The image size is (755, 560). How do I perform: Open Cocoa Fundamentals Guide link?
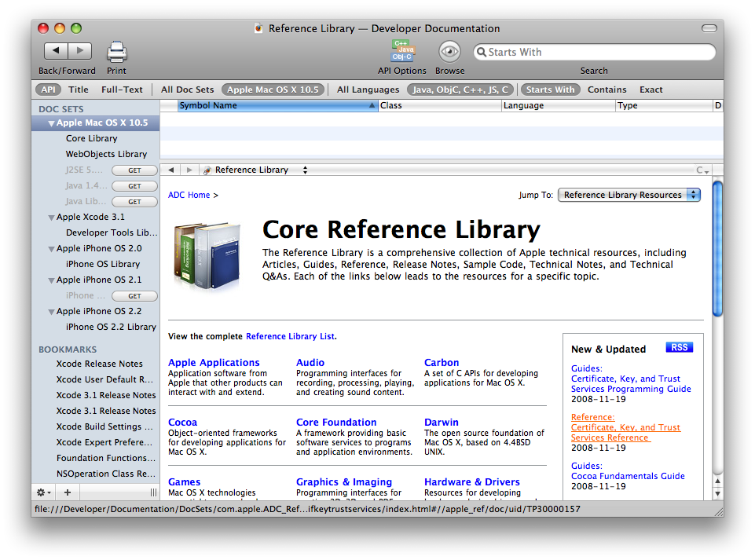pyautogui.click(x=628, y=476)
